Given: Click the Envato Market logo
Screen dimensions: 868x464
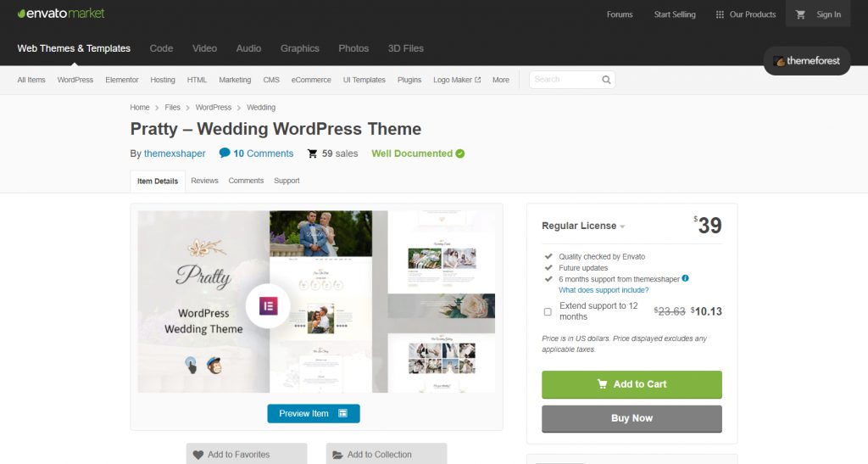Looking at the screenshot, I should (x=61, y=14).
